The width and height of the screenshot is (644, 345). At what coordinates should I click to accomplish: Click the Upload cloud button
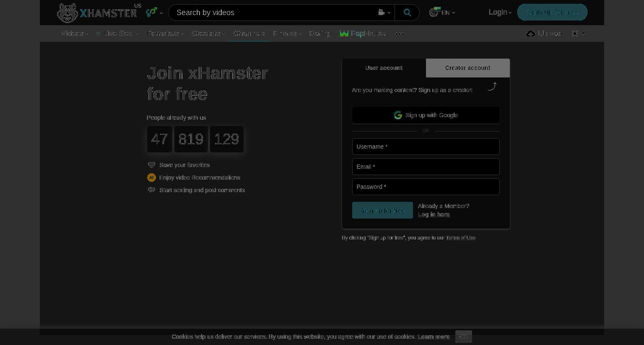click(x=543, y=33)
